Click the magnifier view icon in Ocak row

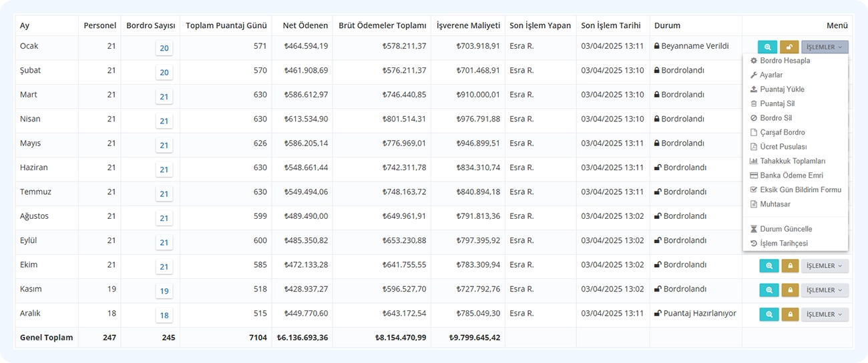[768, 47]
